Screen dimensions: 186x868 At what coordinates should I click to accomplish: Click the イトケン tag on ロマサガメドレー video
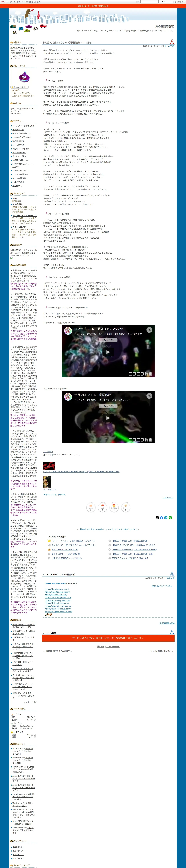[79, 334]
